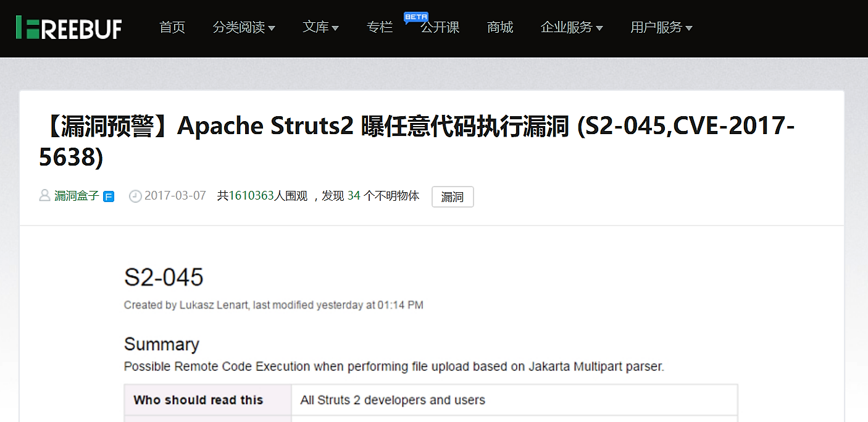Click the user avatar icon beside 漏洞盒子
868x422 pixels.
pos(44,196)
